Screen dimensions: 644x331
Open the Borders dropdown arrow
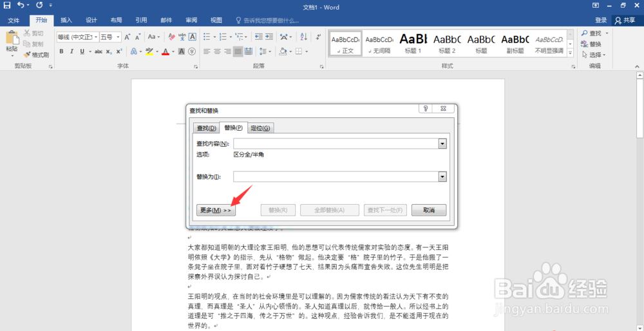coord(307,52)
